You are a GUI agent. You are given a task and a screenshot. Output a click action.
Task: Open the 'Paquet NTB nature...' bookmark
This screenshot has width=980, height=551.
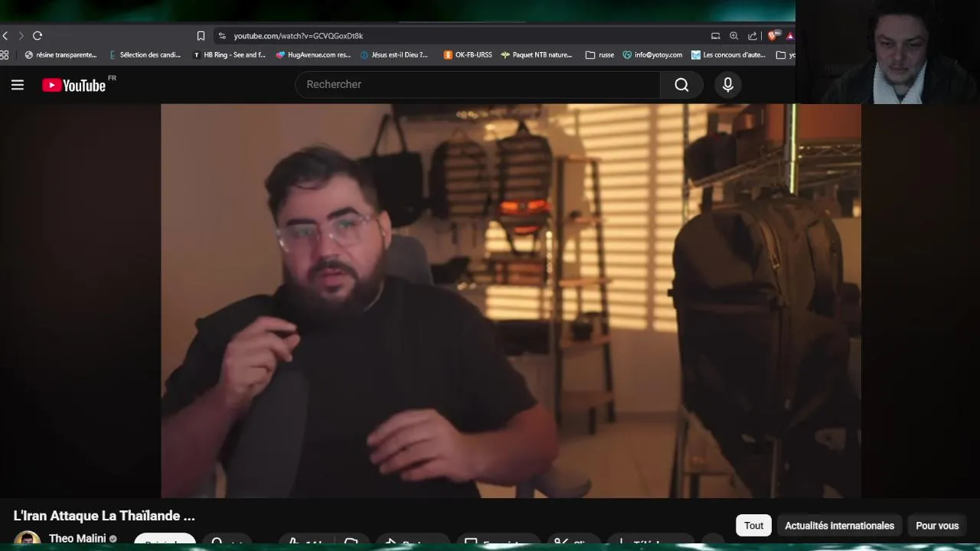click(x=537, y=55)
